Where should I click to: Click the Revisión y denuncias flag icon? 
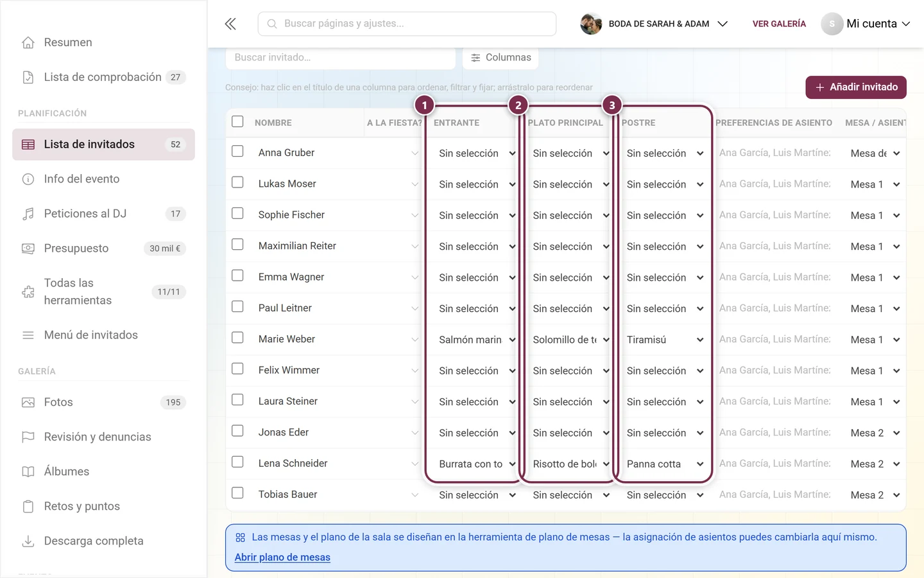pos(28,437)
